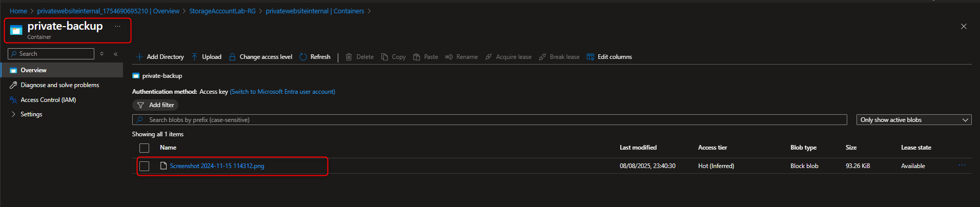
Task: Sort by the Blob type column header
Action: click(x=803, y=148)
